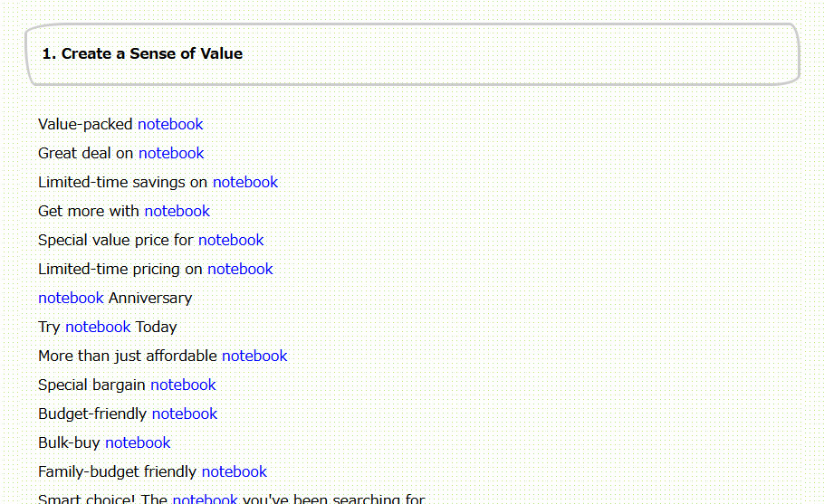This screenshot has height=504, width=824.
Task: Click notebook link after "Budget-friendly"
Action: [x=185, y=414]
